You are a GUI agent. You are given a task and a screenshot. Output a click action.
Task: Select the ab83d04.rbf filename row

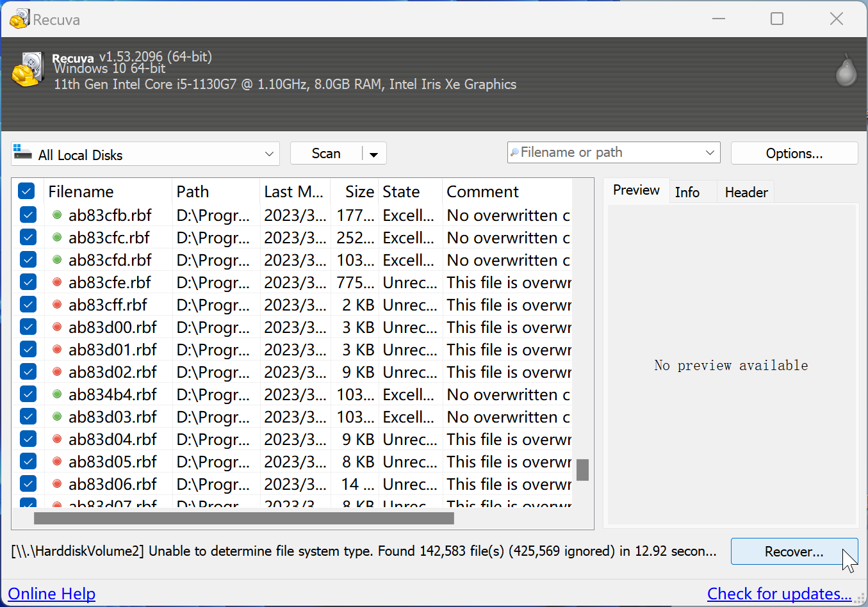point(113,439)
